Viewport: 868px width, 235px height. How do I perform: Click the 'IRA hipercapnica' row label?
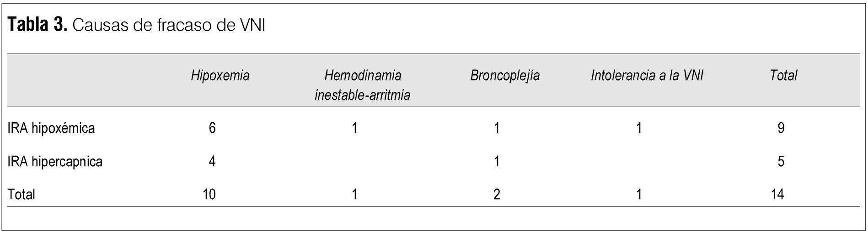(x=55, y=162)
